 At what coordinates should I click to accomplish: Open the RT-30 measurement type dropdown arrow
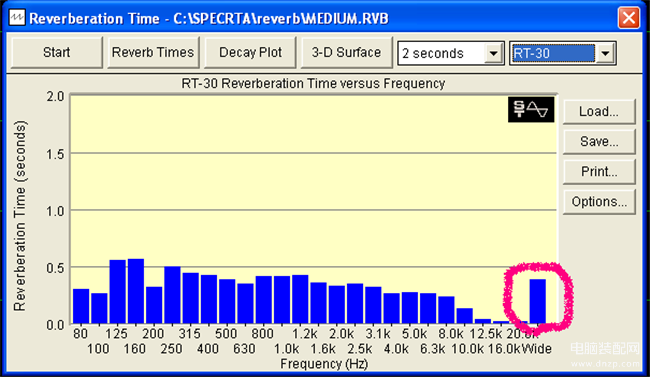(x=605, y=54)
